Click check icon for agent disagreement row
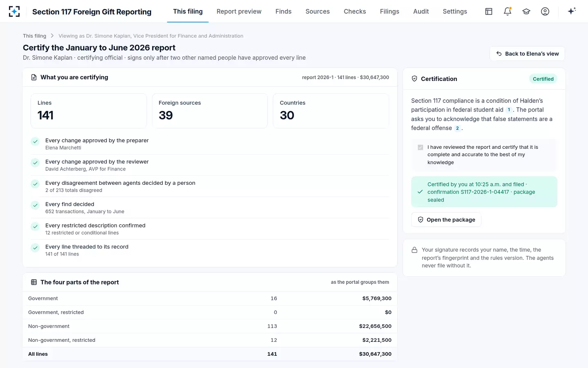 coord(36,184)
